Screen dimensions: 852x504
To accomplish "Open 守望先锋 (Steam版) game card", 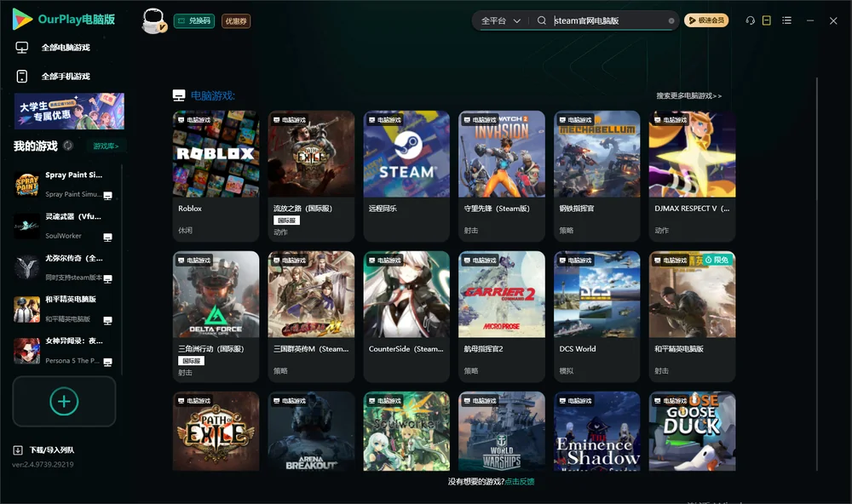I will [502, 176].
